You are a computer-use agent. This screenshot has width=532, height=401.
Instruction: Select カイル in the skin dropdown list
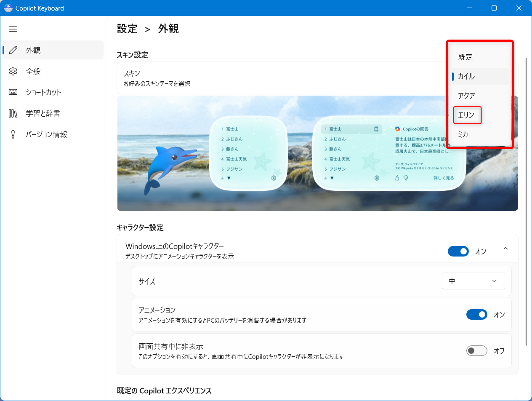tap(480, 76)
